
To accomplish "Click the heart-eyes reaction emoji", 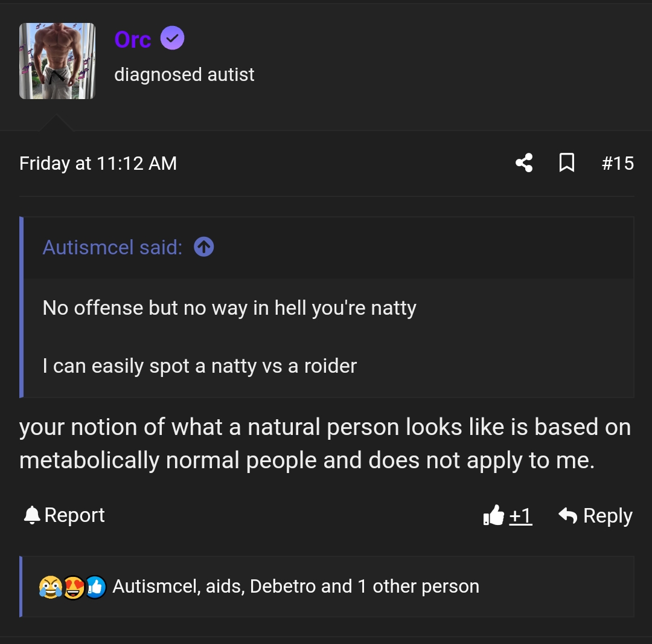I will pos(73,587).
